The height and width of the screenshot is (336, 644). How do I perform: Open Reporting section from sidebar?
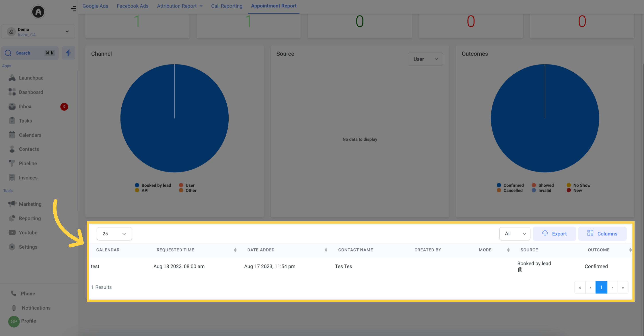pyautogui.click(x=30, y=218)
